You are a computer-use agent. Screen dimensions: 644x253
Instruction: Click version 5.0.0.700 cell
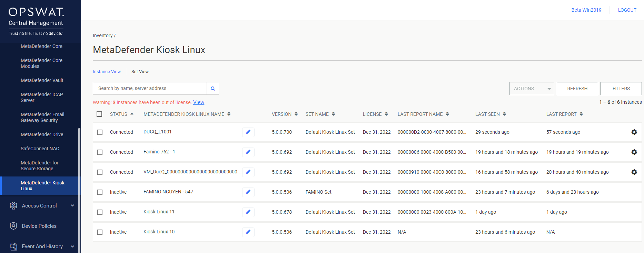coord(282,132)
